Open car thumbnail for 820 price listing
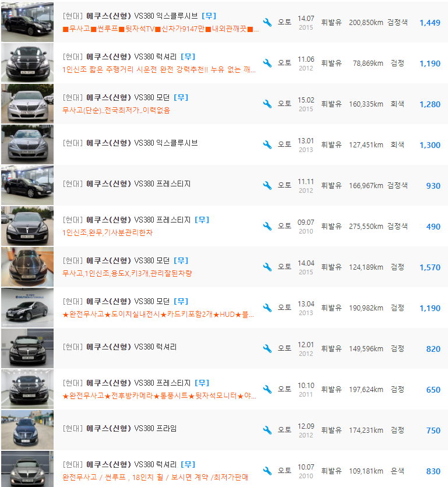This screenshot has height=487, width=448. click(x=27, y=348)
